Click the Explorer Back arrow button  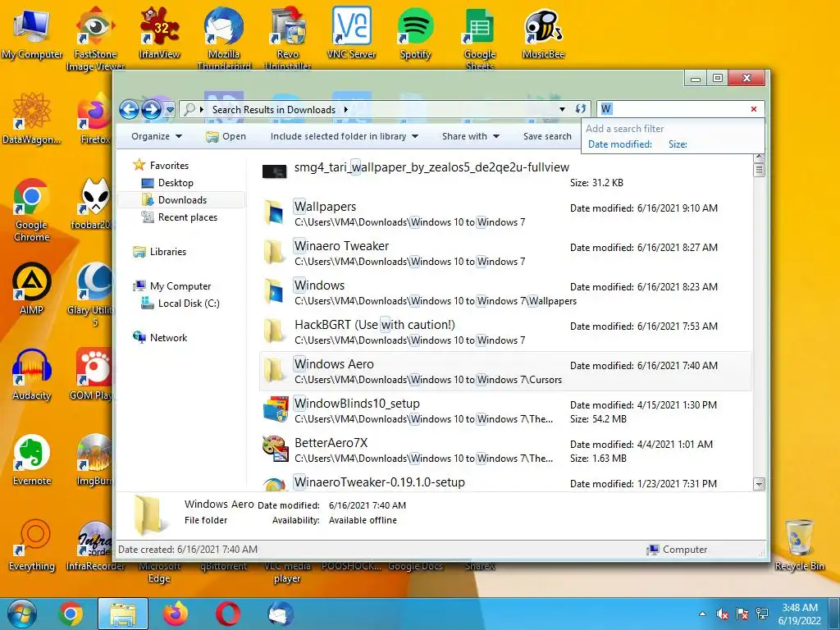[129, 110]
